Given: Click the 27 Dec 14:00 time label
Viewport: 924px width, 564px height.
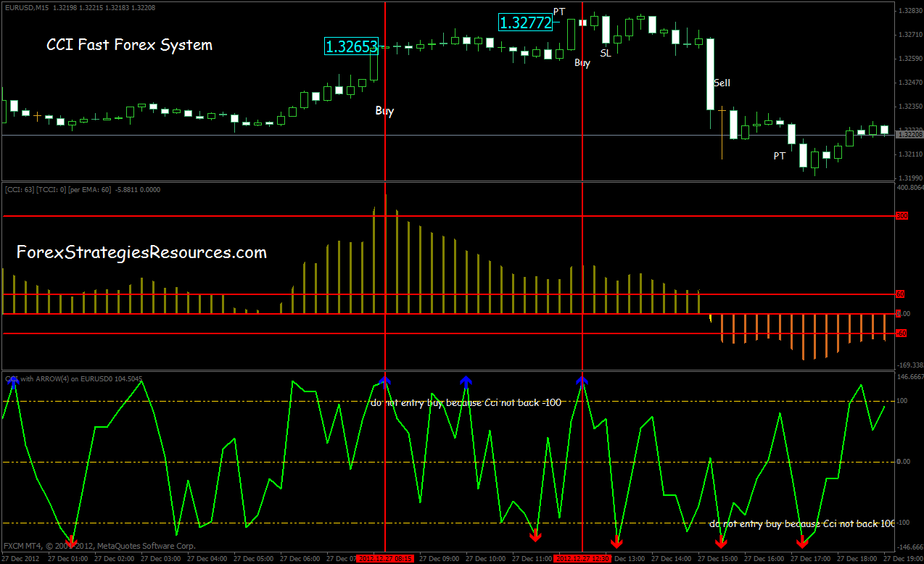Looking at the screenshot, I should [x=672, y=559].
